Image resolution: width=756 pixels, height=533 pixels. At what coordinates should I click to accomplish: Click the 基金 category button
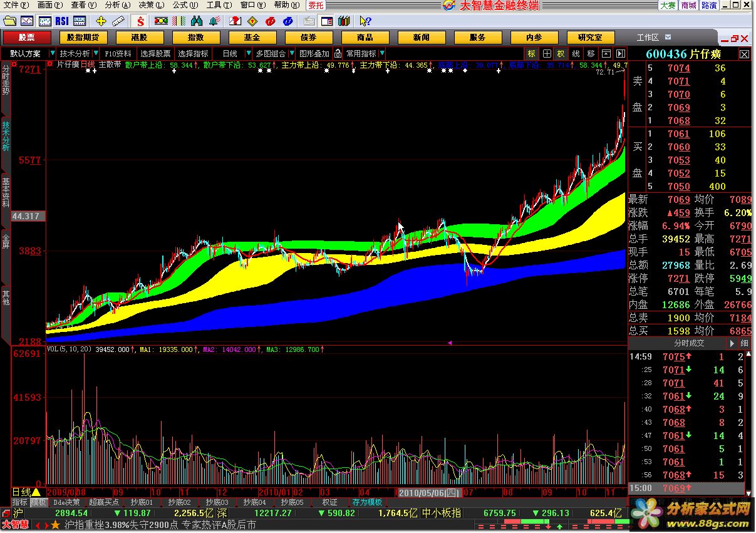(252, 38)
